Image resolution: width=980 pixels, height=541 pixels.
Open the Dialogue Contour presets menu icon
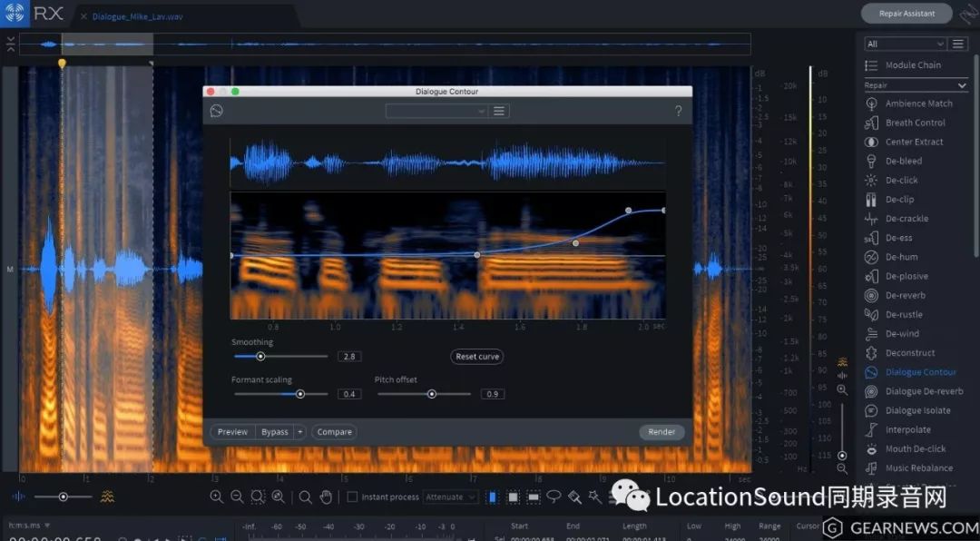(x=498, y=111)
